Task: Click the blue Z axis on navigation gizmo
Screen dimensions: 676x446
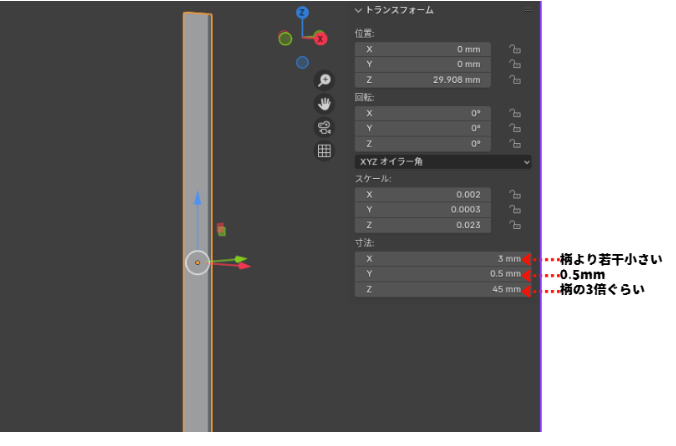Action: pos(302,13)
